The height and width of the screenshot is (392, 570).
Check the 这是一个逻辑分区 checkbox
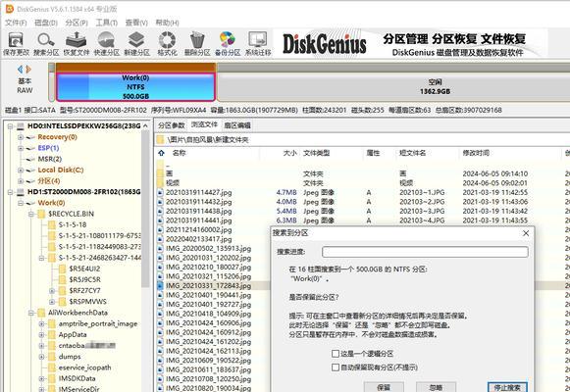[x=336, y=354]
